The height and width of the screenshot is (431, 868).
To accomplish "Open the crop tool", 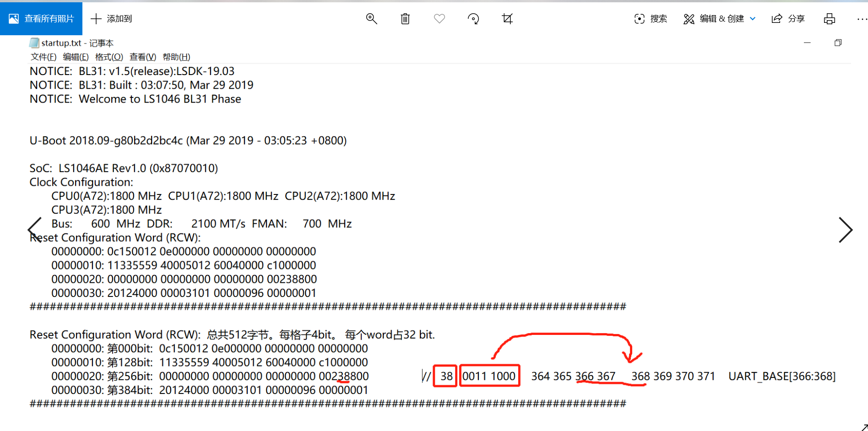I will (x=507, y=19).
